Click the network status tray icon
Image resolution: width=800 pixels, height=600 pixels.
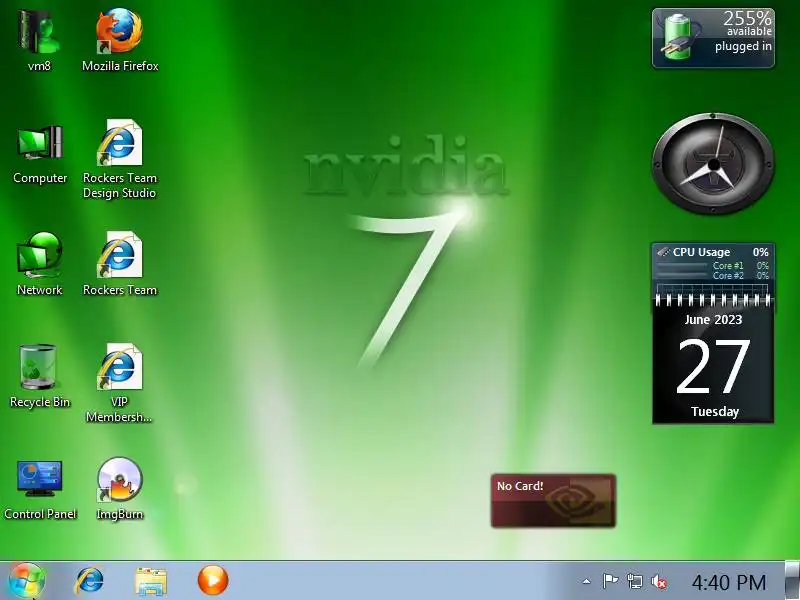[x=634, y=581]
